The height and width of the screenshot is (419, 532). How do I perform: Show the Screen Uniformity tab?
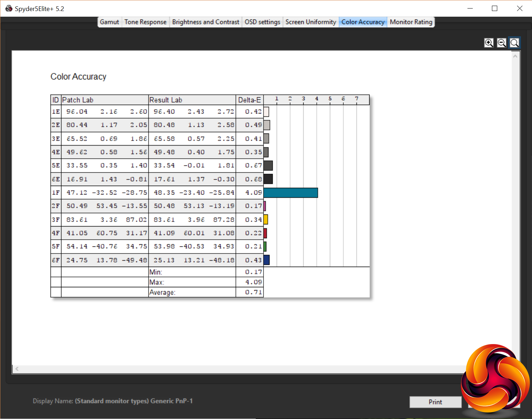click(x=311, y=22)
